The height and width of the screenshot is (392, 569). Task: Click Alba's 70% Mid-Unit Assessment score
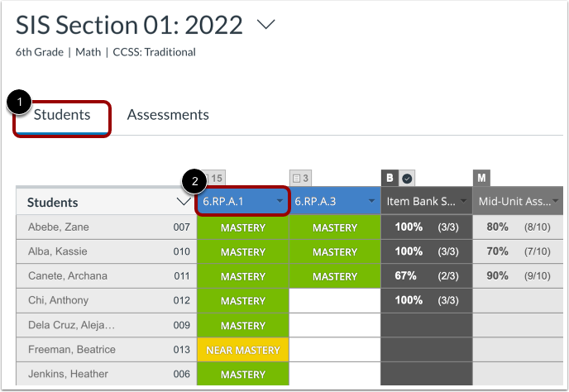click(x=498, y=251)
